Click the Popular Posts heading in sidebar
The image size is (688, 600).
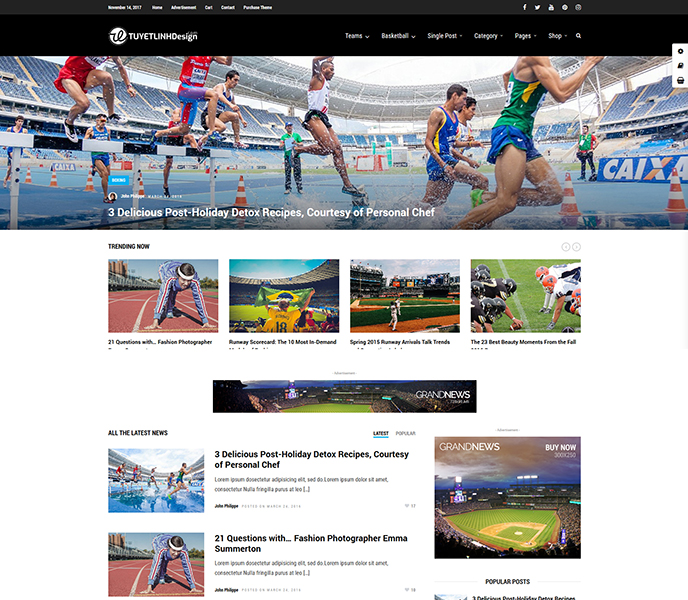508,582
